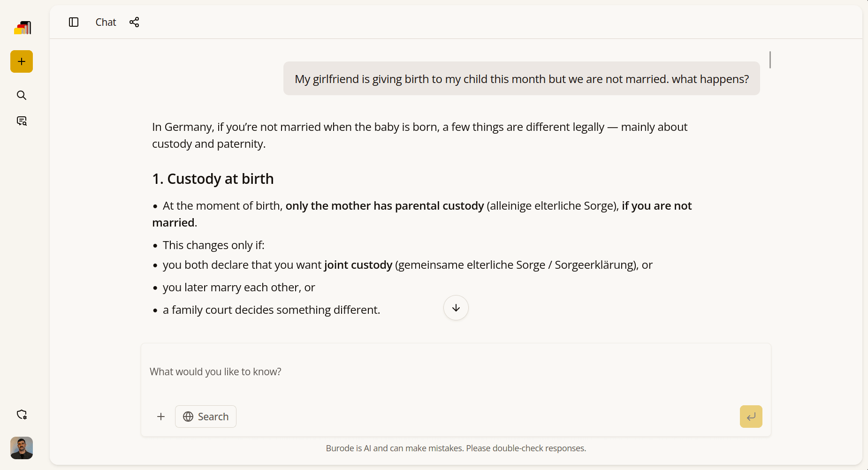The height and width of the screenshot is (470, 868).
Task: Open the search icon in sidebar
Action: coord(22,95)
